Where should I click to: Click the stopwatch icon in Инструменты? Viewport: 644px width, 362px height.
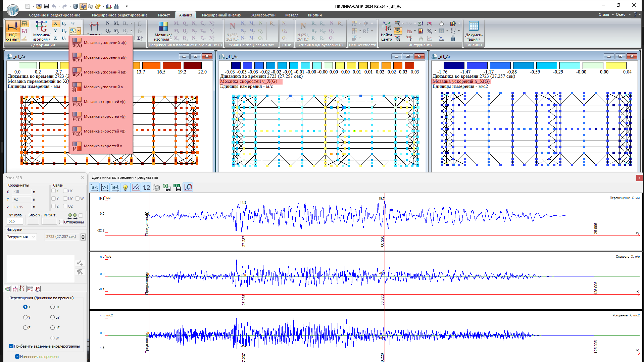(442, 23)
